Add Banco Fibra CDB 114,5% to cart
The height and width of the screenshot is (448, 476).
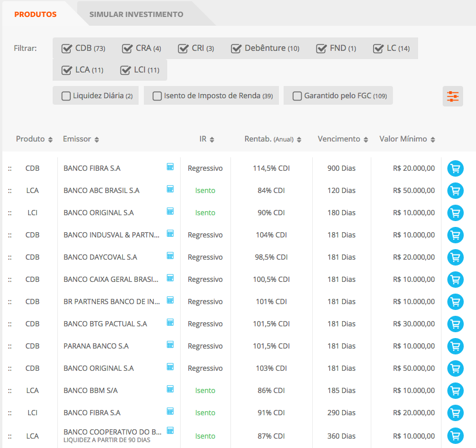point(455,168)
